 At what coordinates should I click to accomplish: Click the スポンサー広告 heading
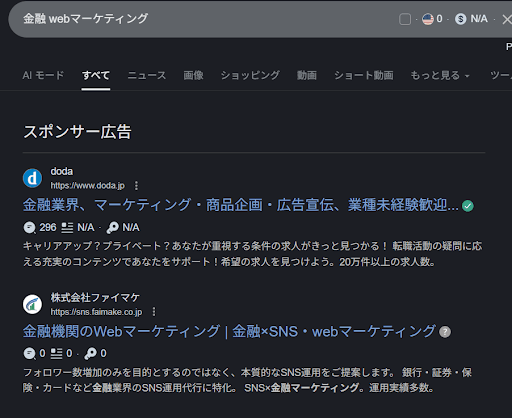pyautogui.click(x=77, y=132)
